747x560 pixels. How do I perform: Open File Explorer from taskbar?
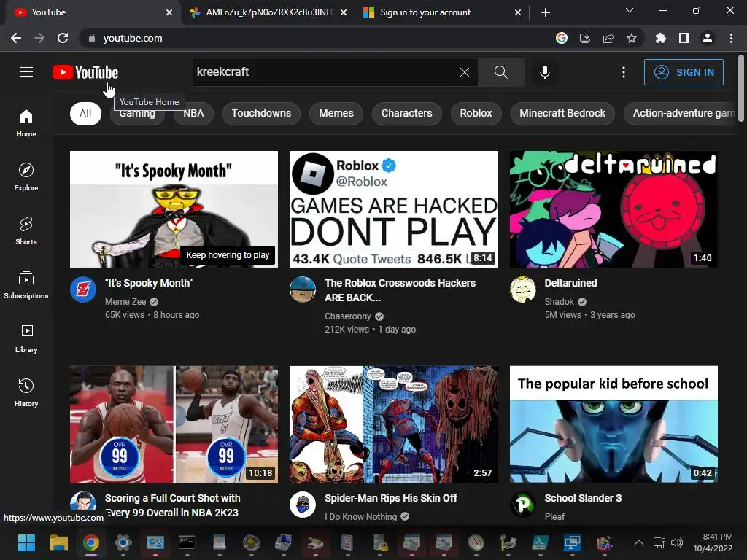(x=58, y=542)
